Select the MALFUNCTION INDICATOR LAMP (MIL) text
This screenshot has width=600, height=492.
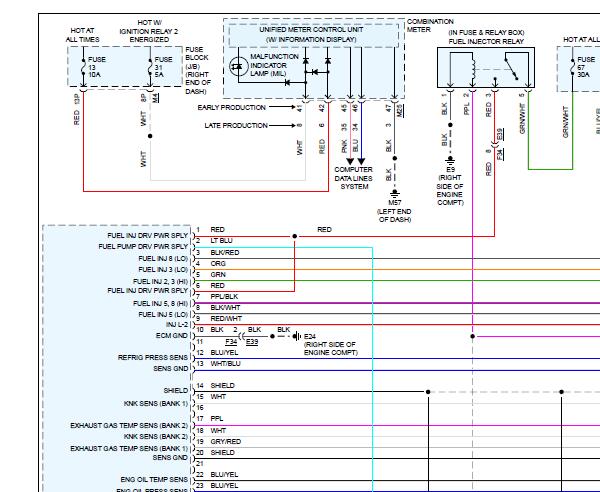pyautogui.click(x=274, y=65)
